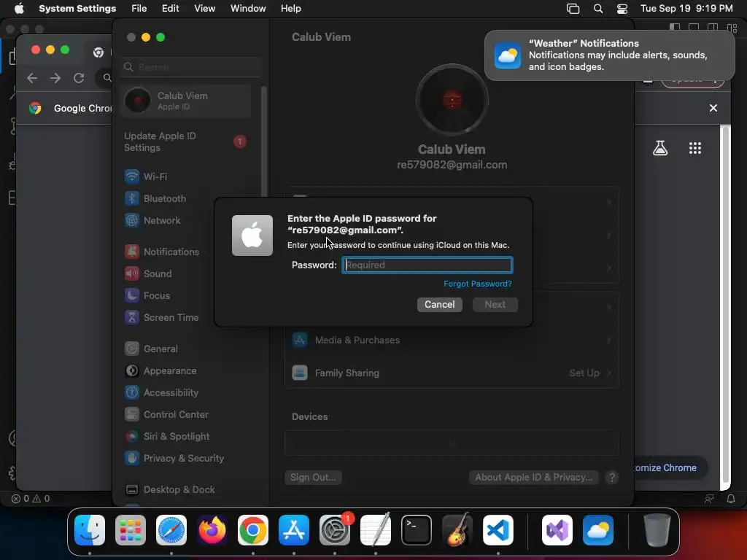Click the Next button in password dialog
747x560 pixels.
point(495,304)
